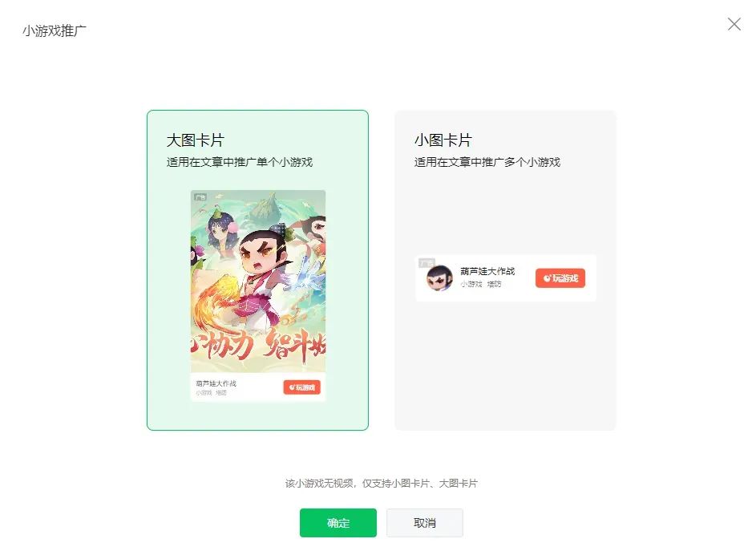The width and height of the screenshot is (756, 559).
Task: Click the round game avatar in small card
Action: tap(439, 277)
